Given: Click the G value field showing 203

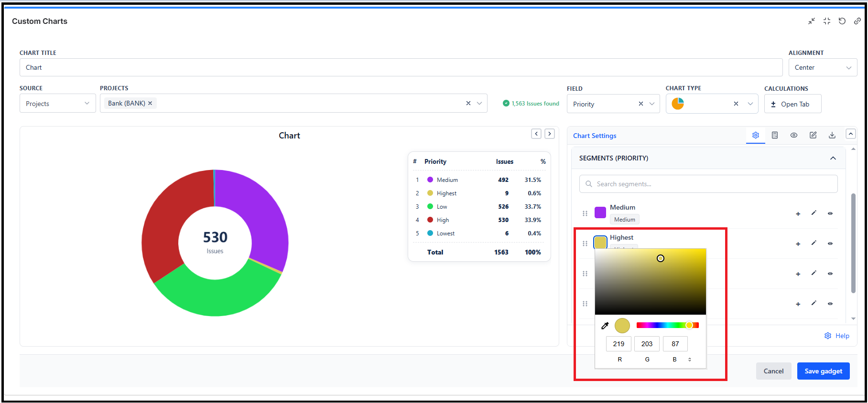Looking at the screenshot, I should 647,344.
